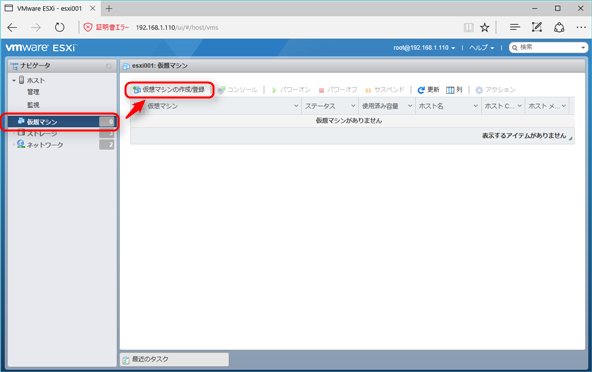Click the browser back arrow
Screen dimensions: 592x372
point(12,27)
